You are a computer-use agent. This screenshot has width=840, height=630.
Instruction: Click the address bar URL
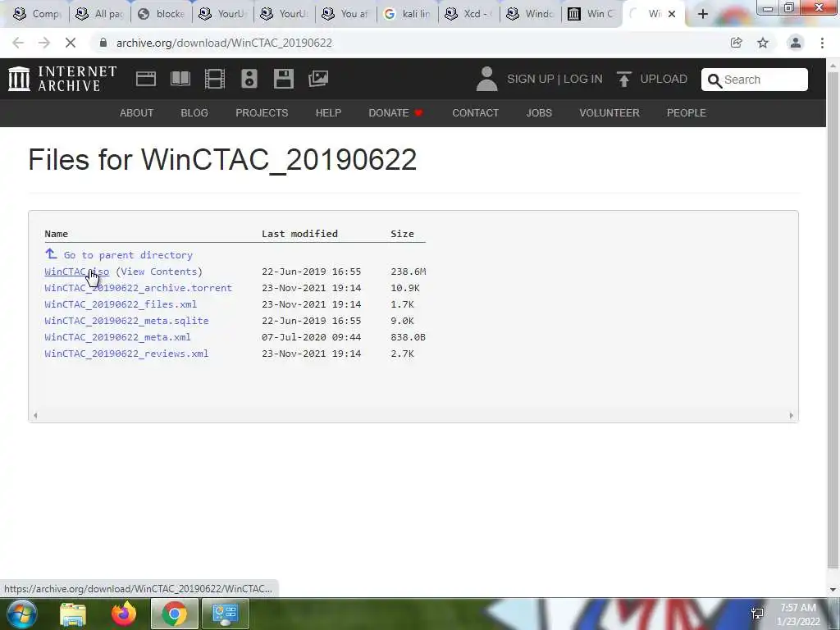tap(224, 43)
